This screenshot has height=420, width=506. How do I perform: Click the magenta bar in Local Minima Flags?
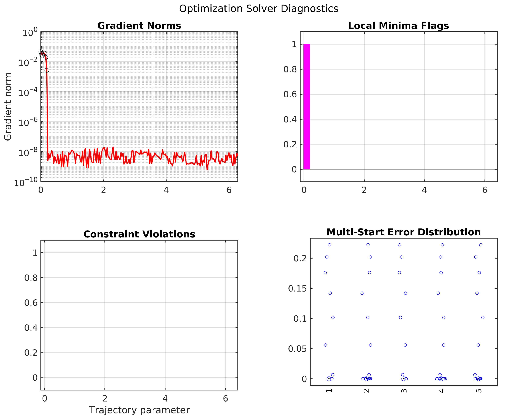[x=306, y=106]
